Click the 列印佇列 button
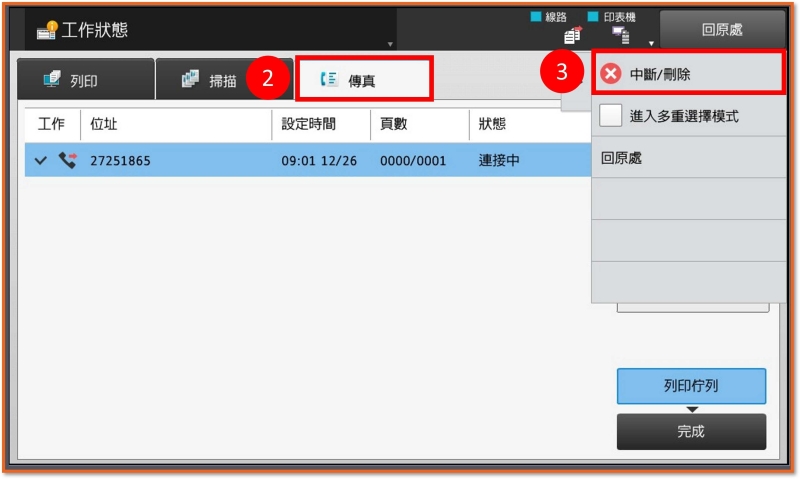The width and height of the screenshot is (800, 479). coord(691,386)
